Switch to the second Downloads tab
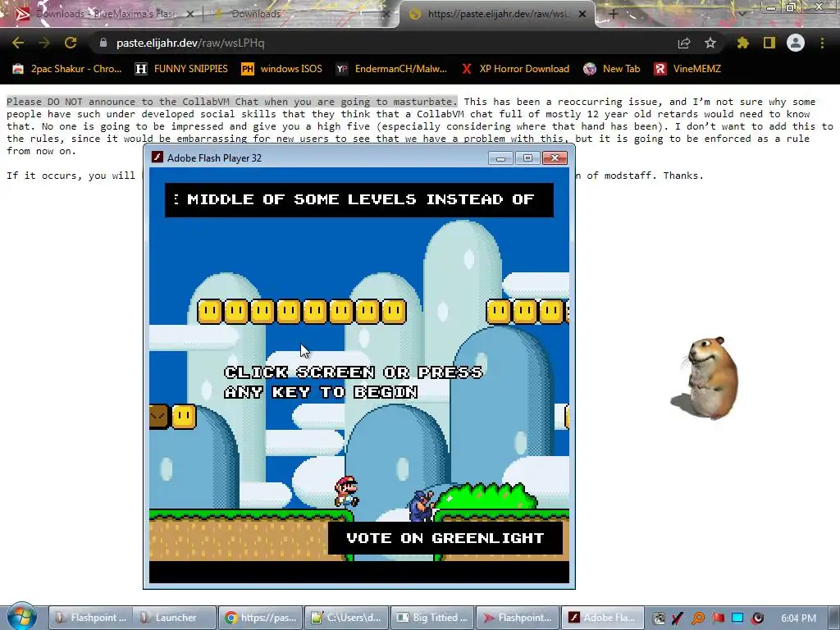The image size is (840, 630). point(300,14)
